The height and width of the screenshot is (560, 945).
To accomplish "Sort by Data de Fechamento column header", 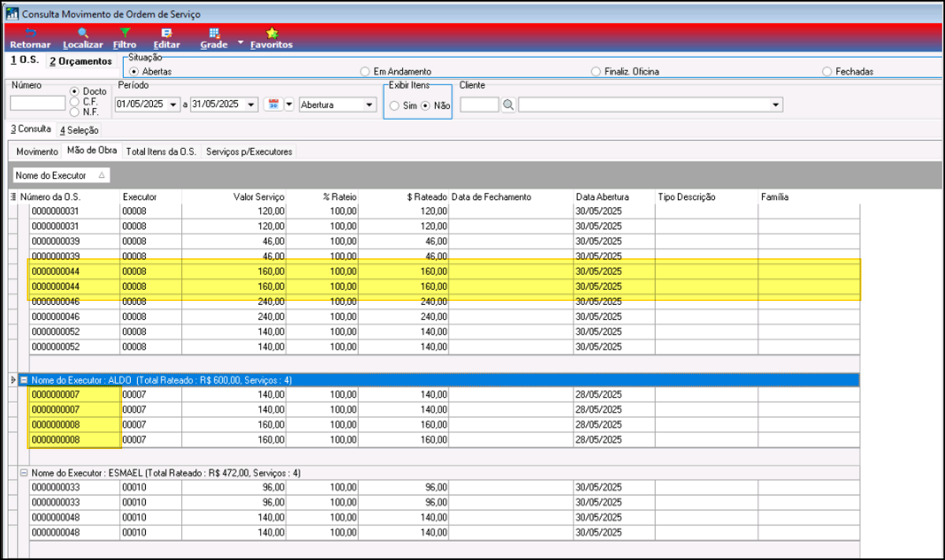I will 511,197.
